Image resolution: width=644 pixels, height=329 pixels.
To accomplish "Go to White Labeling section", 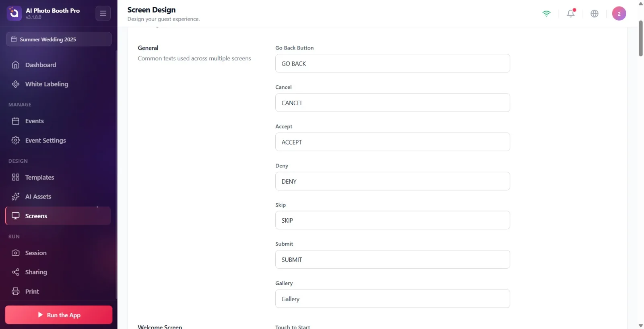I will pyautogui.click(x=58, y=84).
